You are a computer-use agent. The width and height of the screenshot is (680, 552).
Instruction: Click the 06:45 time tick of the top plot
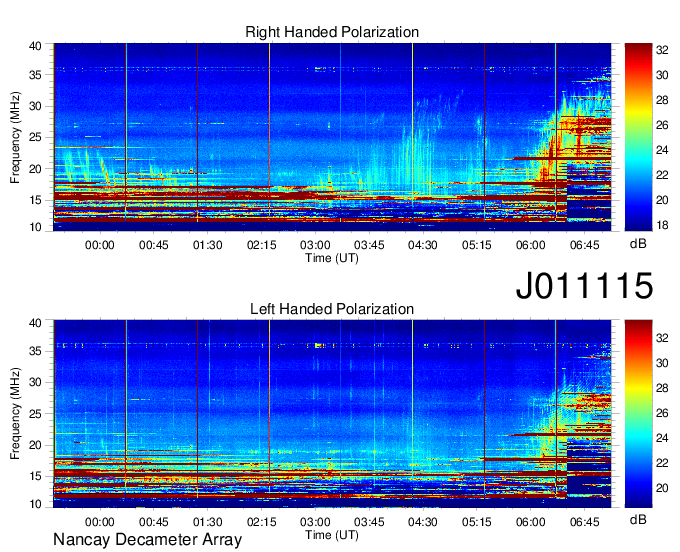coord(585,245)
